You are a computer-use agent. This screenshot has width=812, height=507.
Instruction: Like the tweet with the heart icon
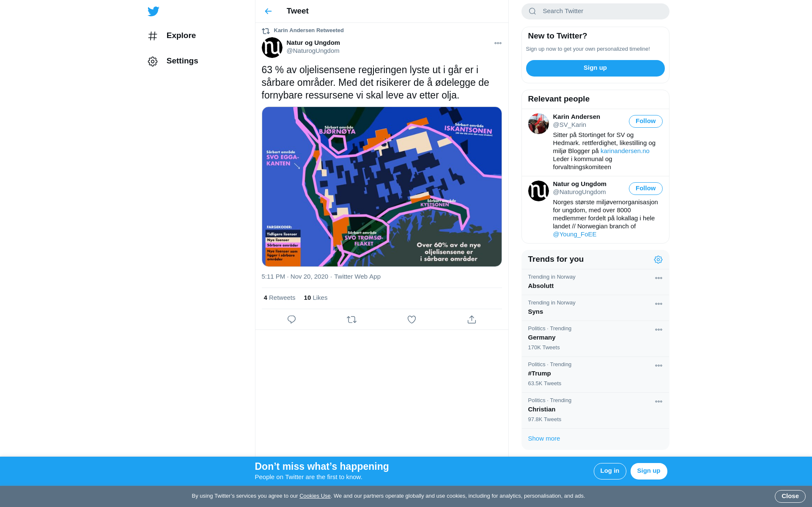pos(411,320)
